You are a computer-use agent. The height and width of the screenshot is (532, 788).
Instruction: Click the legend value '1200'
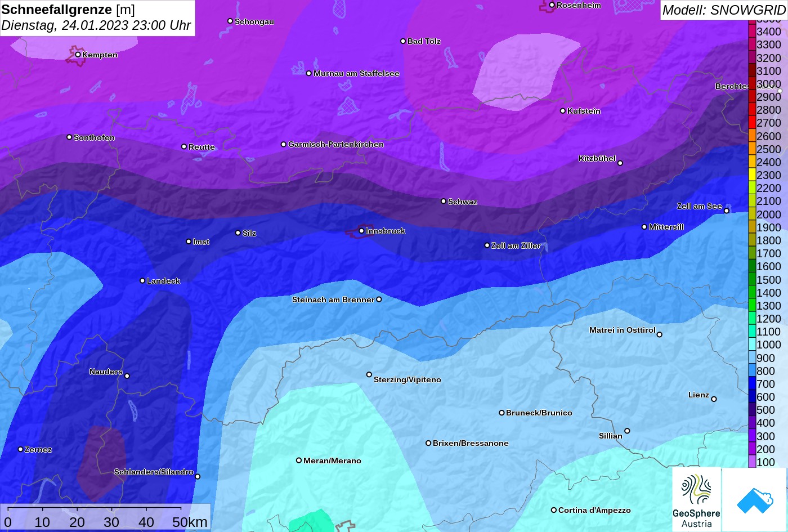pyautogui.click(x=769, y=319)
